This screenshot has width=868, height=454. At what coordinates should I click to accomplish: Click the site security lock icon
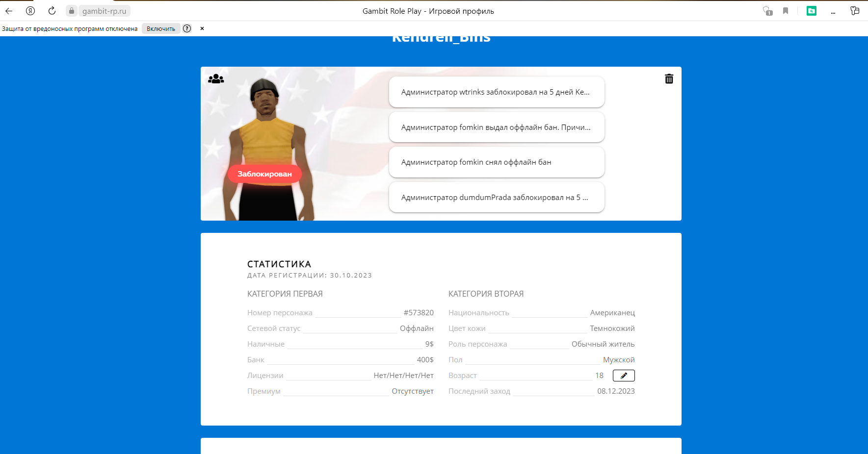(x=72, y=11)
